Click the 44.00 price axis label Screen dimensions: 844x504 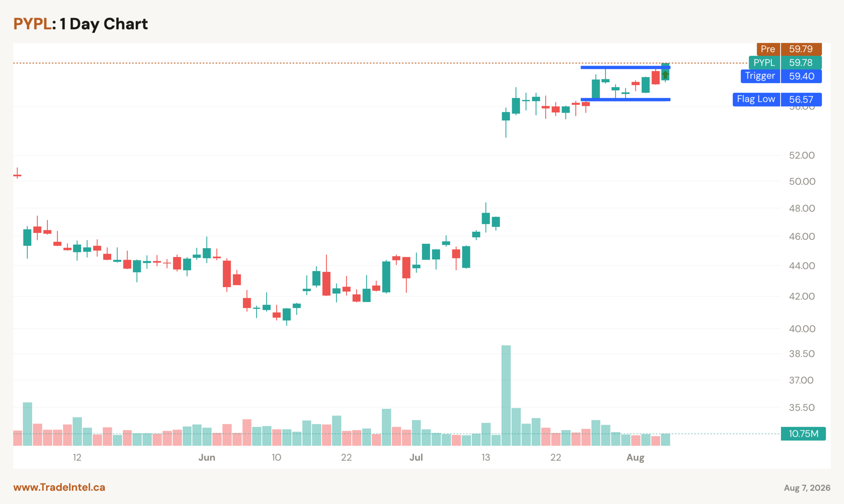point(802,266)
